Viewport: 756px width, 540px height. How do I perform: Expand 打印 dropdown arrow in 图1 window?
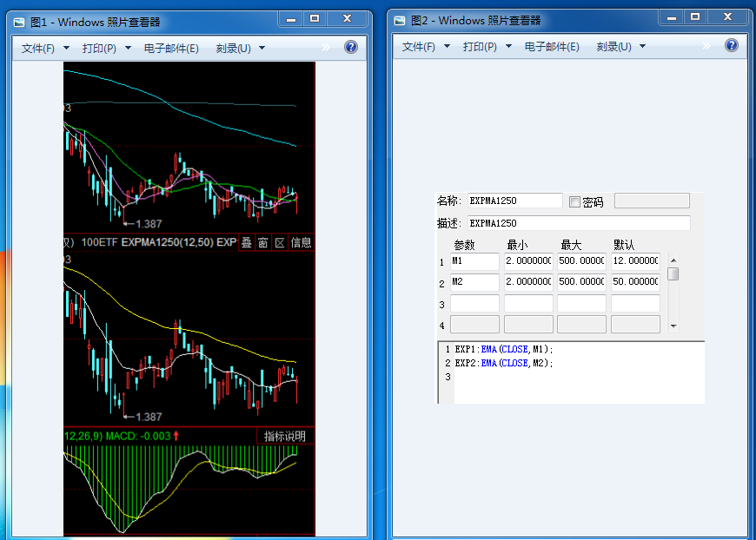pyautogui.click(x=129, y=48)
